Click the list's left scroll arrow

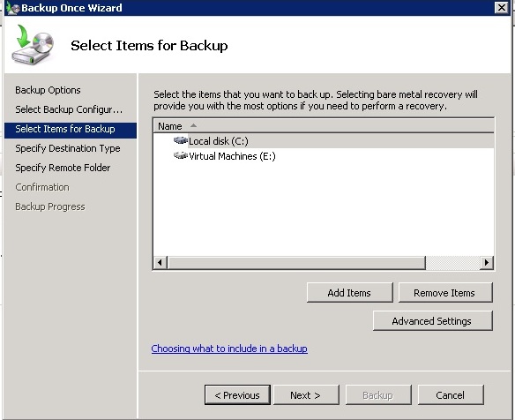coord(160,263)
